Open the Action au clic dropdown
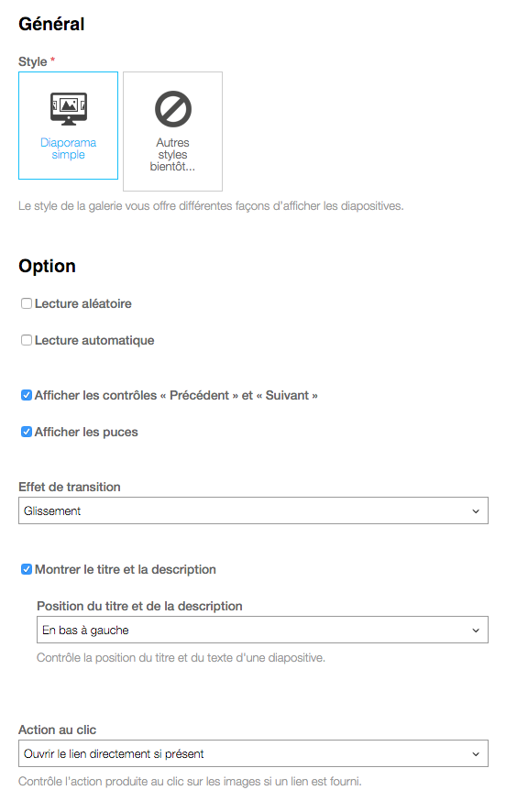 coord(253,753)
